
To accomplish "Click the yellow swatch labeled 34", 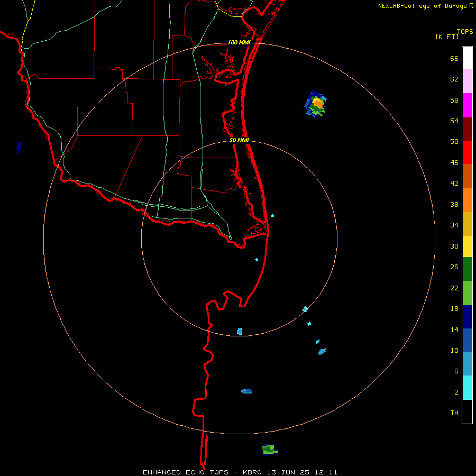I will click(x=467, y=246).
